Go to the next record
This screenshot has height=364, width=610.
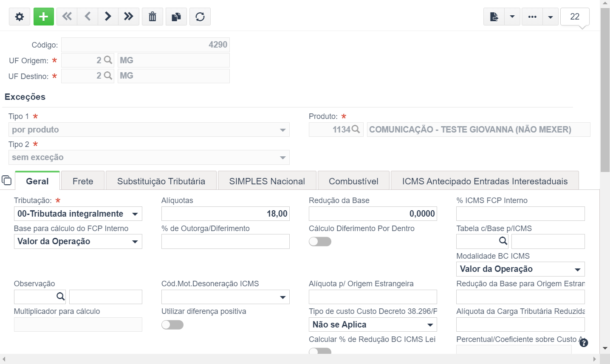[x=108, y=17]
